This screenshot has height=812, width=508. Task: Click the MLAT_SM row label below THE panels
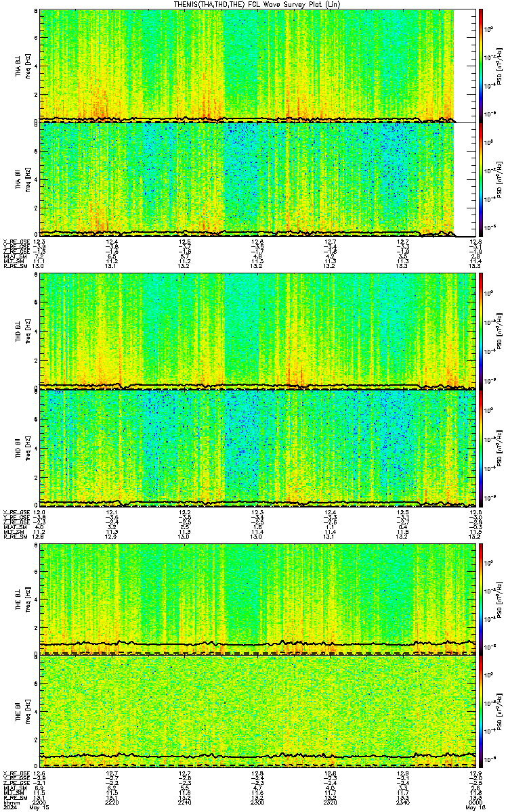point(15,787)
